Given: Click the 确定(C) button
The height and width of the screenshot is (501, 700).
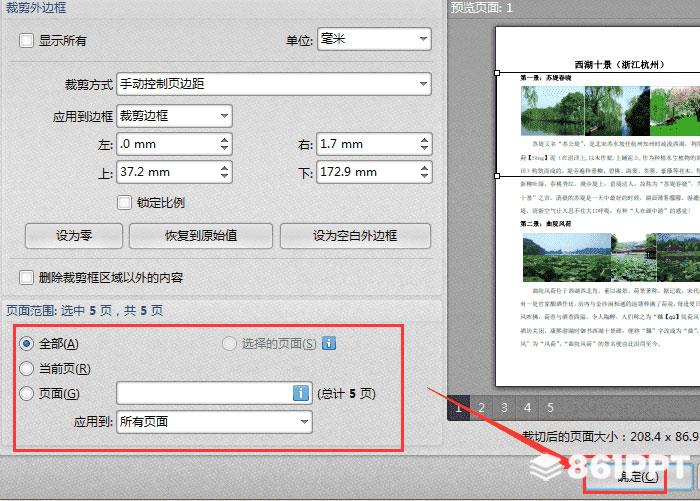Looking at the screenshot, I should click(x=638, y=477).
